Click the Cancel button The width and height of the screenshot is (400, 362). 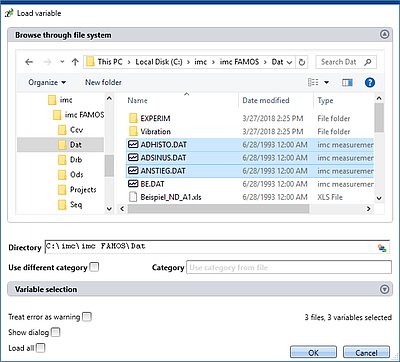366,353
